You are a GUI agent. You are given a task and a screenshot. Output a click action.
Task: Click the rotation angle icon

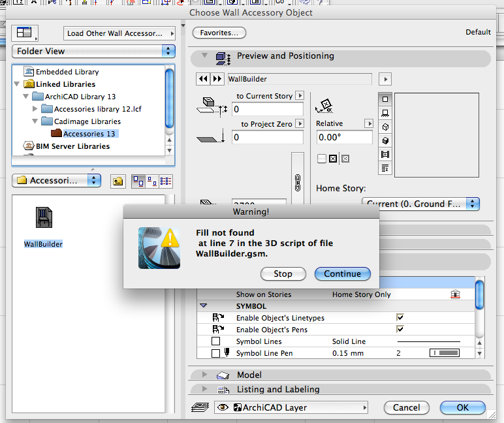tap(324, 106)
